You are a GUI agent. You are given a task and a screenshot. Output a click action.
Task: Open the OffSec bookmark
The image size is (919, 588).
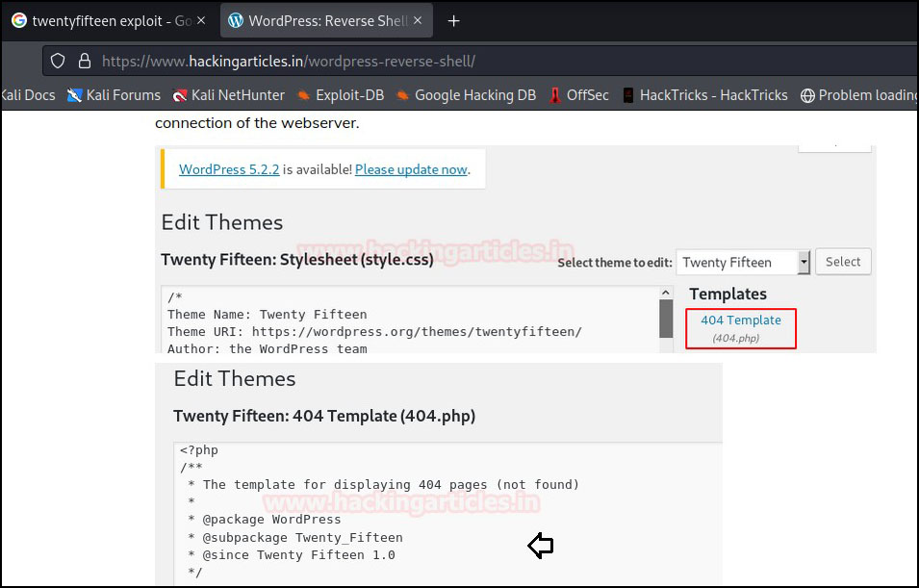point(579,95)
